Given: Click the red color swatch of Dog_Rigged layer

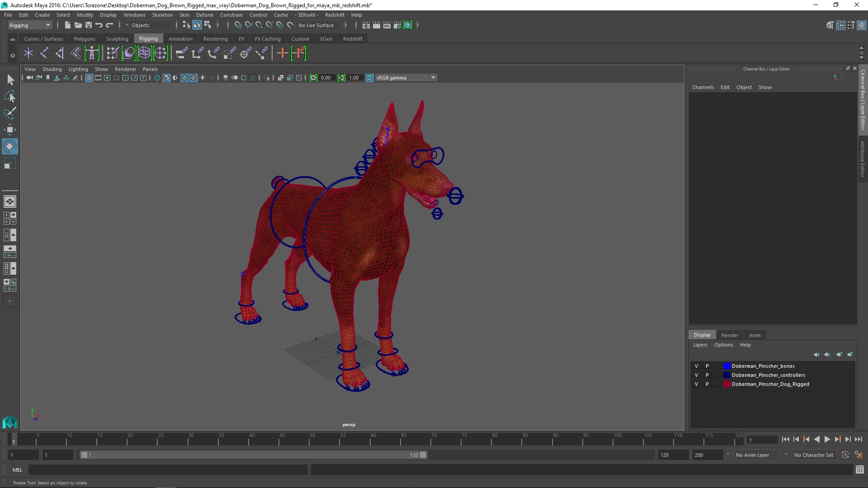Looking at the screenshot, I should (726, 384).
